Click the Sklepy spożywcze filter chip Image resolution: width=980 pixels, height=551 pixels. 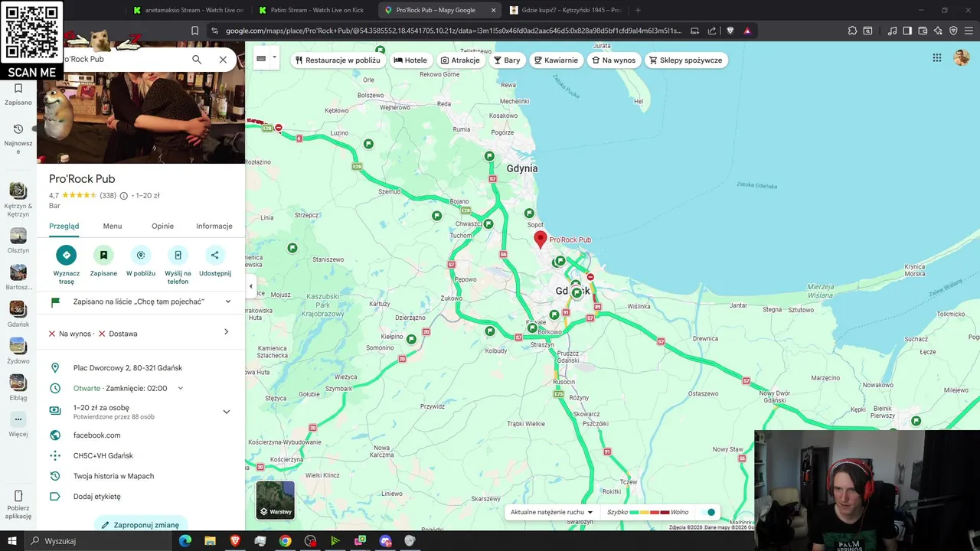click(x=686, y=60)
